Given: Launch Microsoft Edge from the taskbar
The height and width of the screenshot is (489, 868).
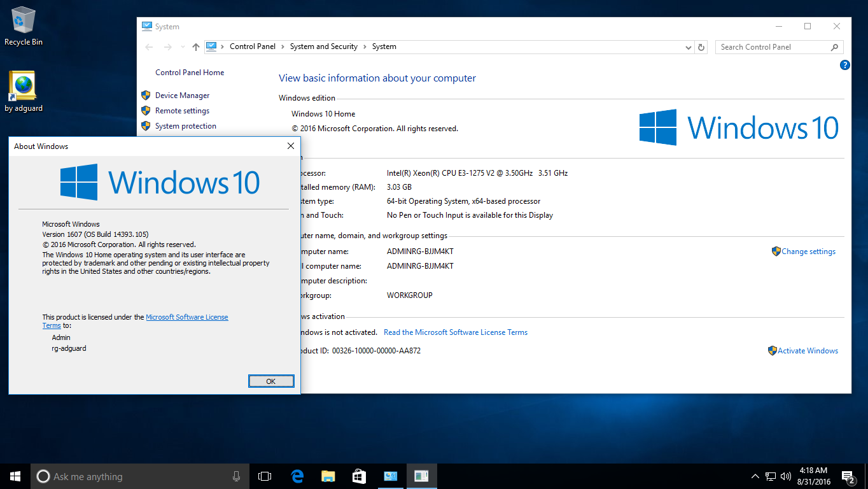Looking at the screenshot, I should click(x=297, y=476).
